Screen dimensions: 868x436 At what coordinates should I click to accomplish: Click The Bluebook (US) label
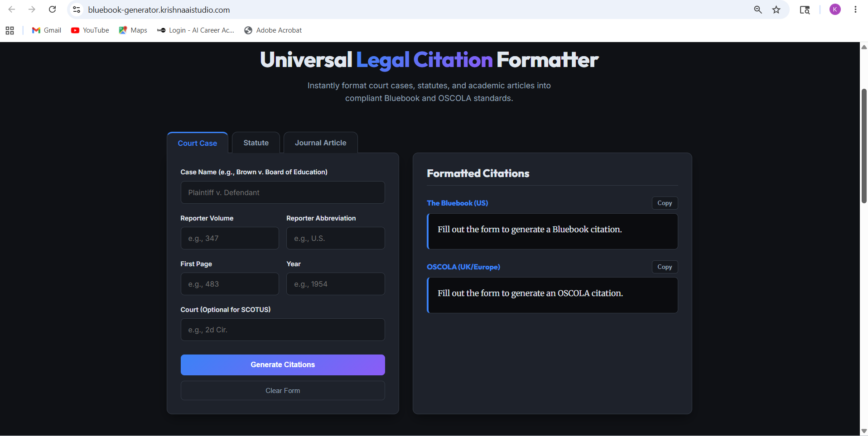pyautogui.click(x=458, y=203)
